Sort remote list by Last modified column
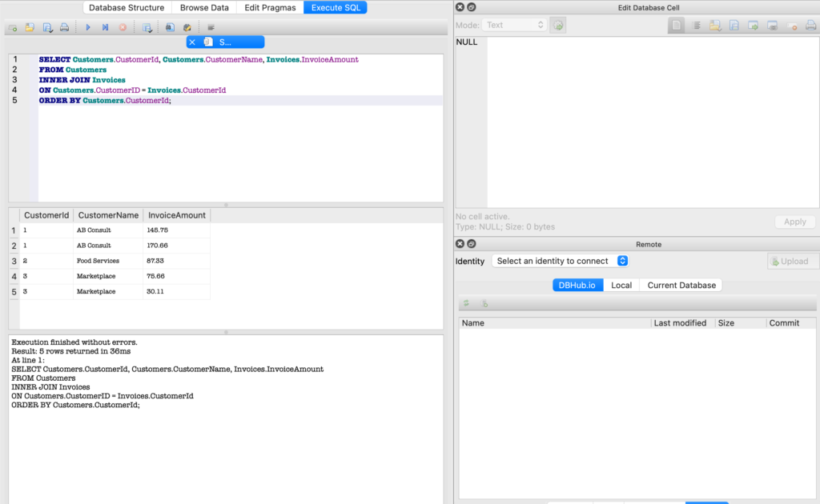This screenshot has width=820, height=504. (683, 323)
